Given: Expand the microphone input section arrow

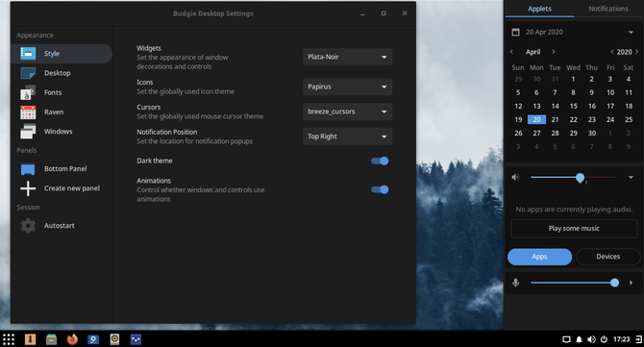Looking at the screenshot, I should tap(631, 283).
